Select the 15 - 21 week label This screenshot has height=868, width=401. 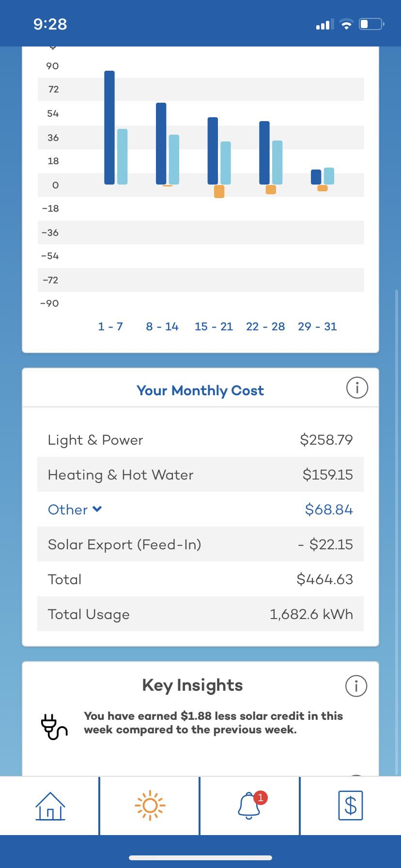pos(214,326)
